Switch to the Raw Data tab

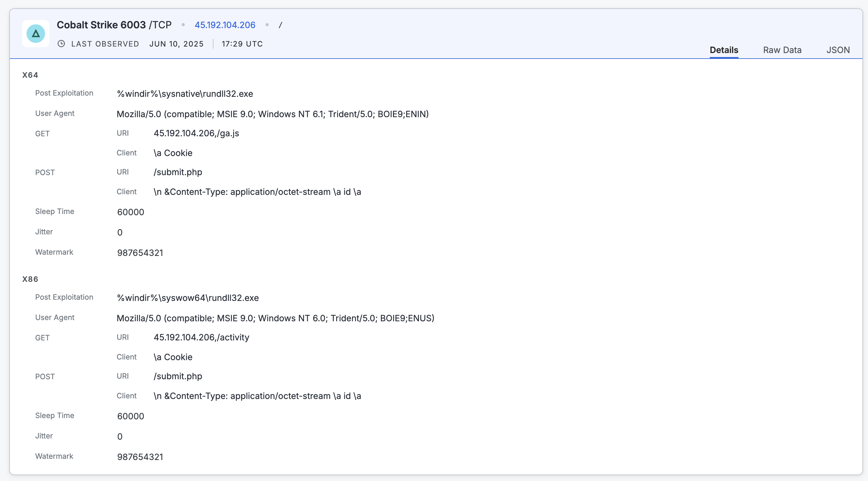pyautogui.click(x=782, y=50)
